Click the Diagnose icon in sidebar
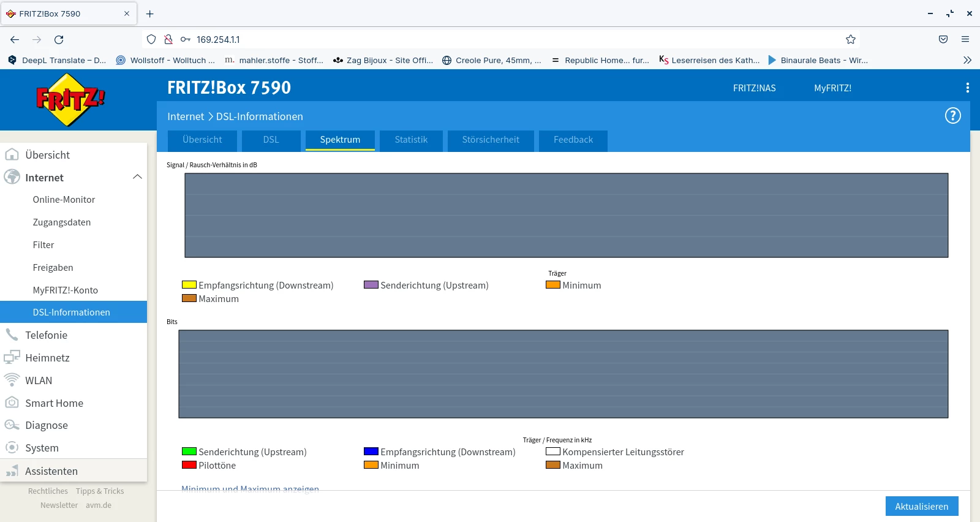Image resolution: width=980 pixels, height=522 pixels. (x=12, y=425)
